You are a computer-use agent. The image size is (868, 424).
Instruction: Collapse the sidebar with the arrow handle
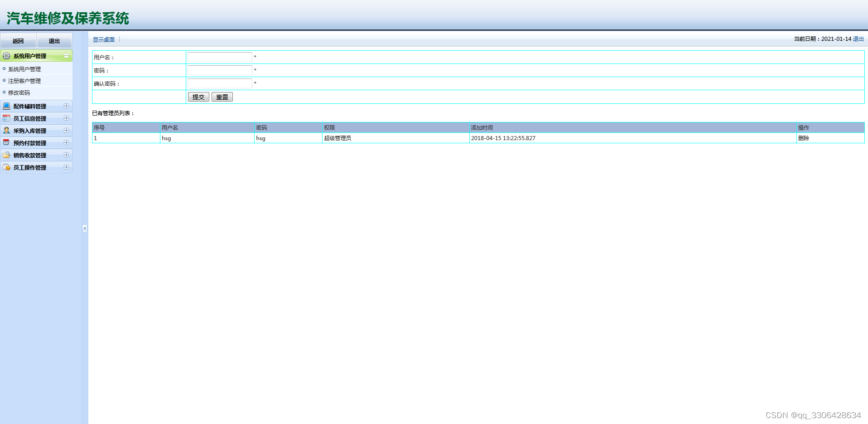[x=85, y=228]
